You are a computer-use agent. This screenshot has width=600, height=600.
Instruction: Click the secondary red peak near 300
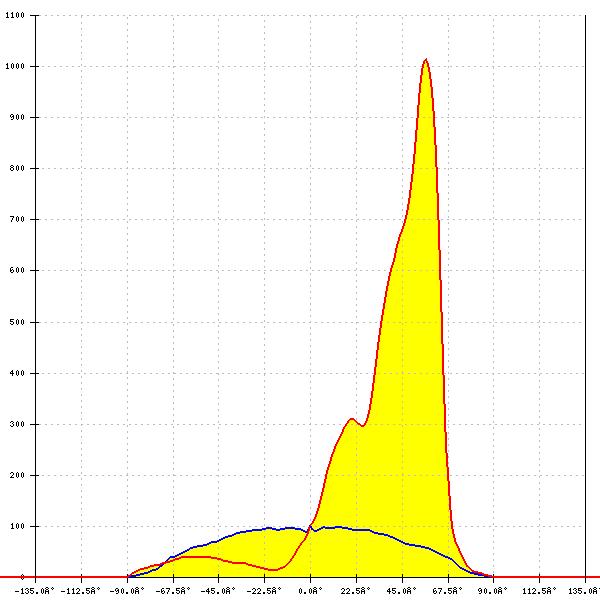tap(351, 419)
